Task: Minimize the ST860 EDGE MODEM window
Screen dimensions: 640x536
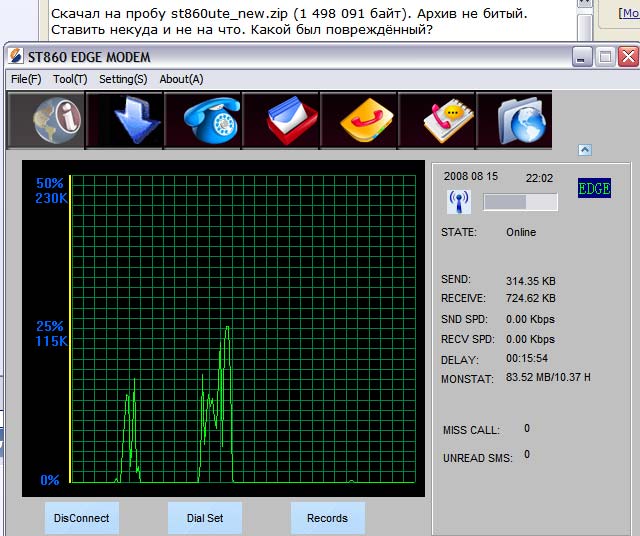Action: (x=582, y=56)
